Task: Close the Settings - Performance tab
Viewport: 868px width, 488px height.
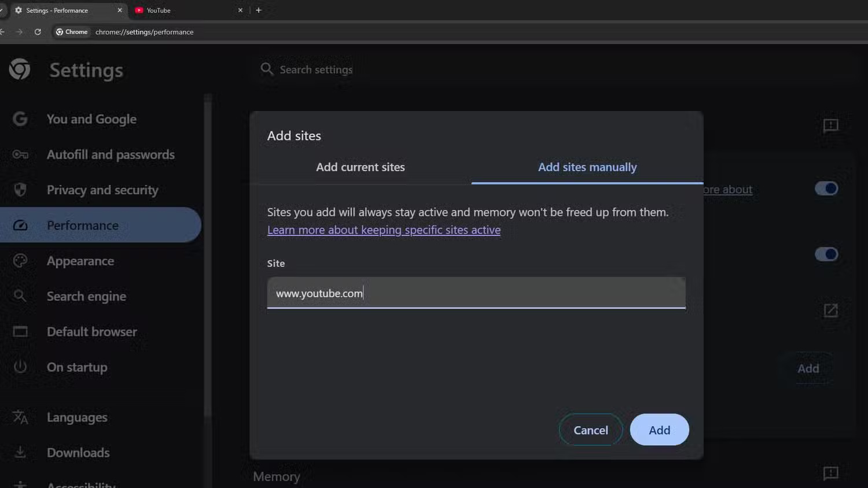Action: click(x=120, y=10)
